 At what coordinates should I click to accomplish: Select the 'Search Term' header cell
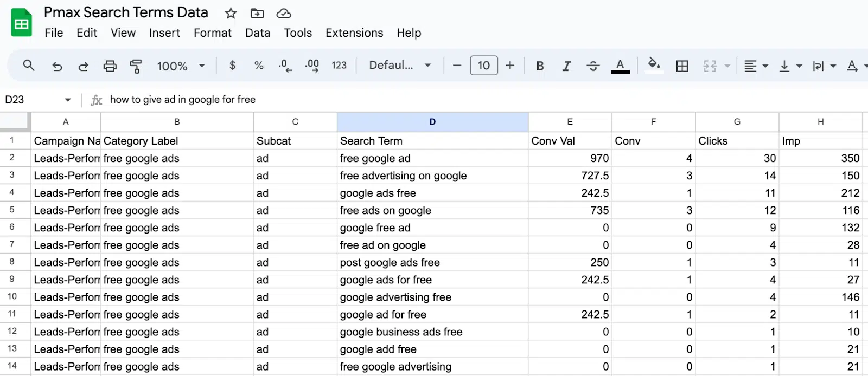point(432,141)
